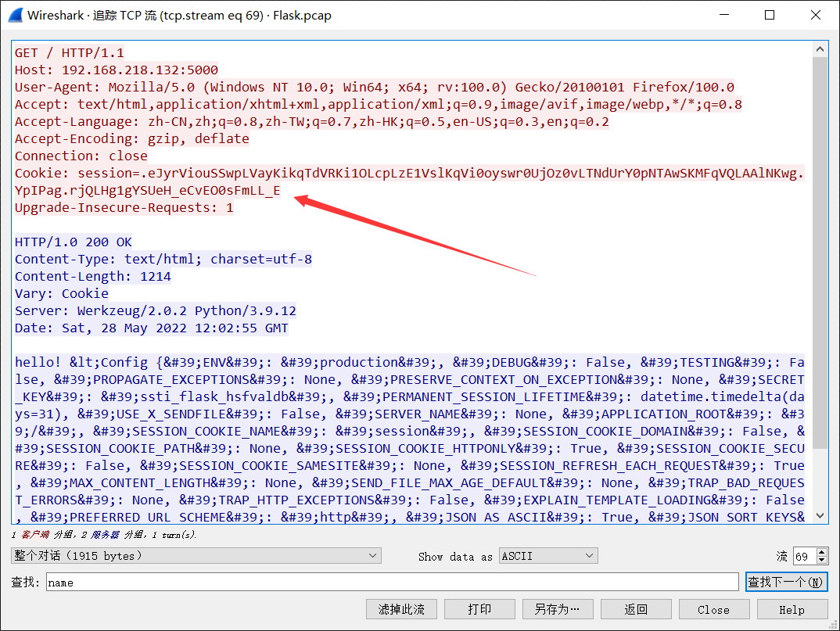Click the Upgrade-Insecure-Requests: 1 line
The height and width of the screenshot is (631, 840).
[124, 207]
